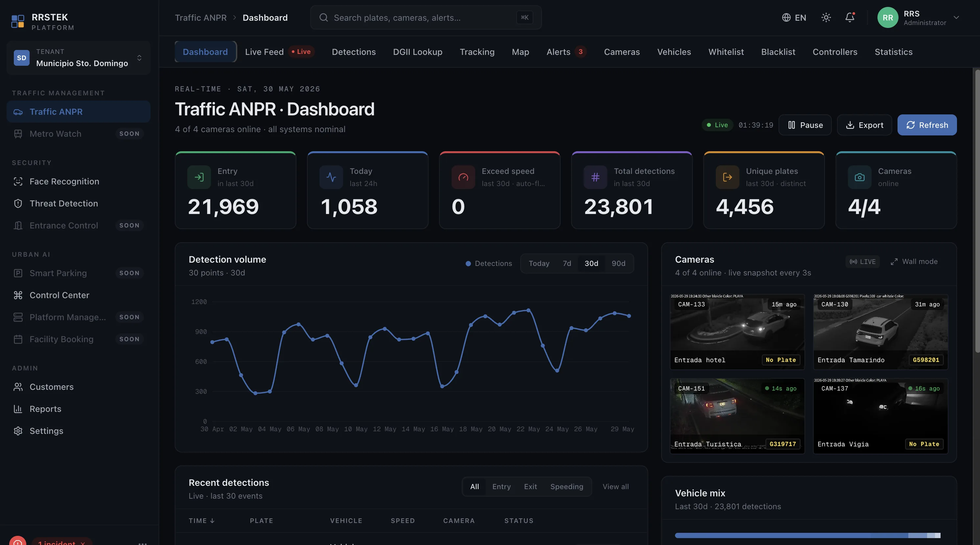The image size is (980, 545).
Task: Open the notifications bell
Action: point(850,17)
